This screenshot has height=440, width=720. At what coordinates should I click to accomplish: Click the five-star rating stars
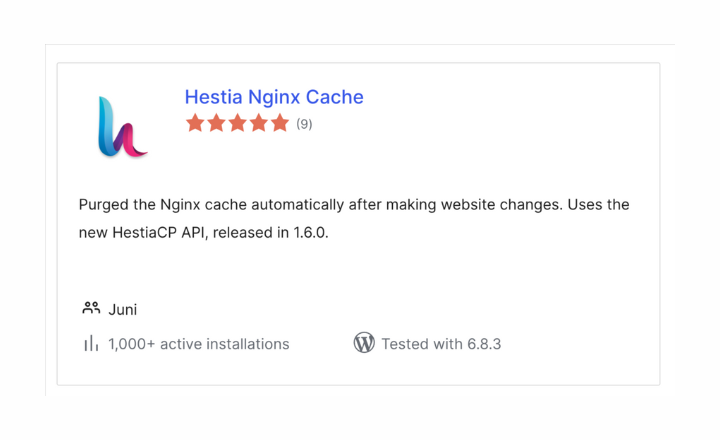click(x=237, y=123)
